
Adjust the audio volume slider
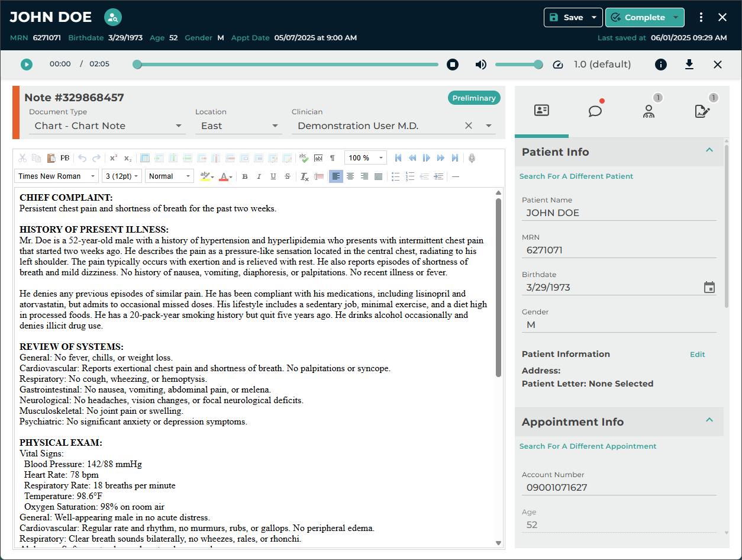coord(517,65)
